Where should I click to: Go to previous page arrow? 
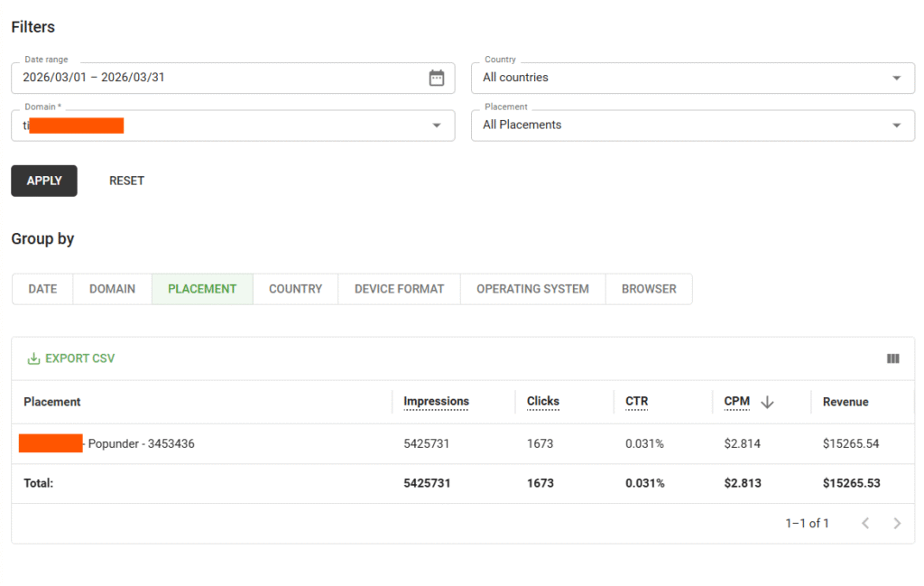(865, 523)
